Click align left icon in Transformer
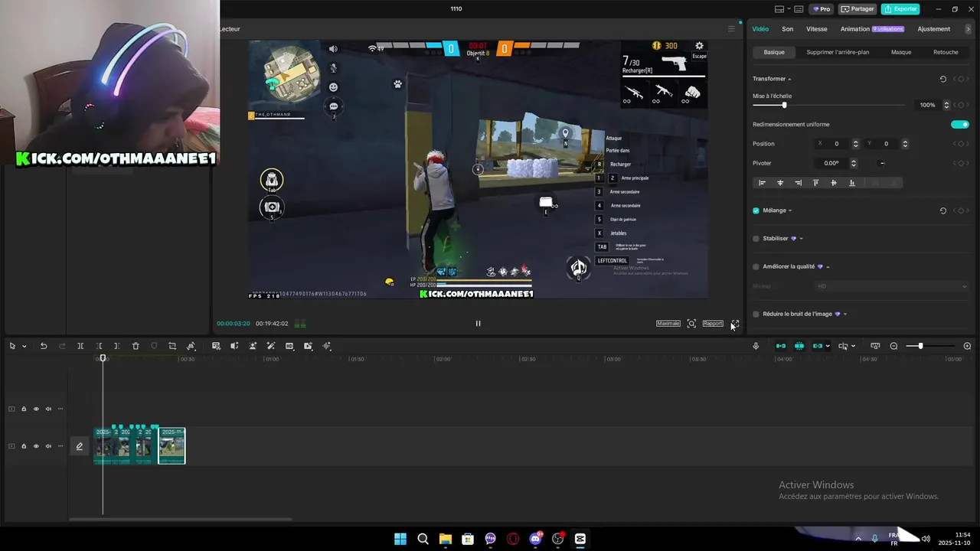980x551 pixels. click(x=762, y=183)
